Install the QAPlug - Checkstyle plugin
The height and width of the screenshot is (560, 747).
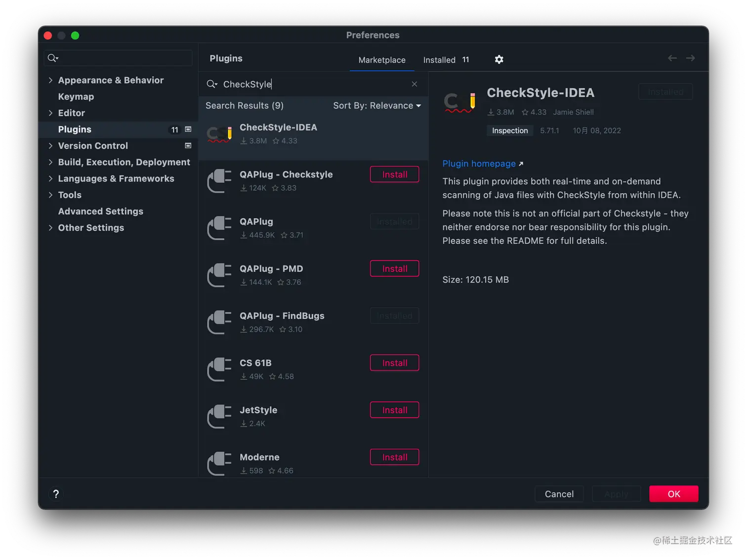[395, 174]
